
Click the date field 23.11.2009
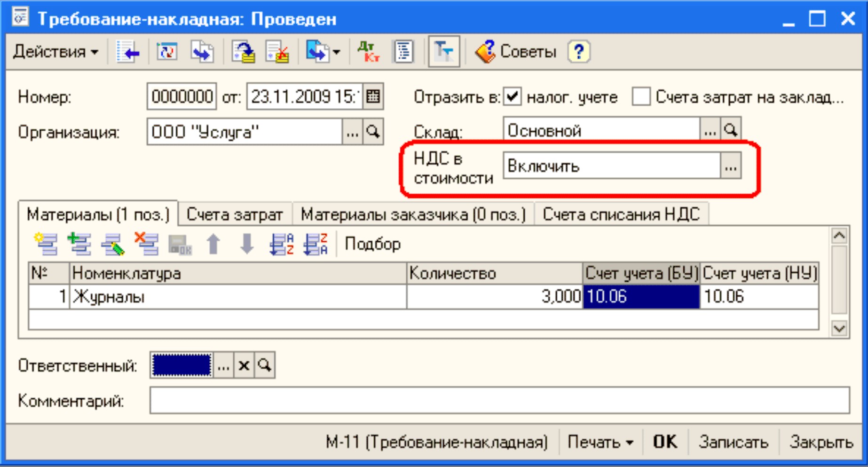coord(304,96)
